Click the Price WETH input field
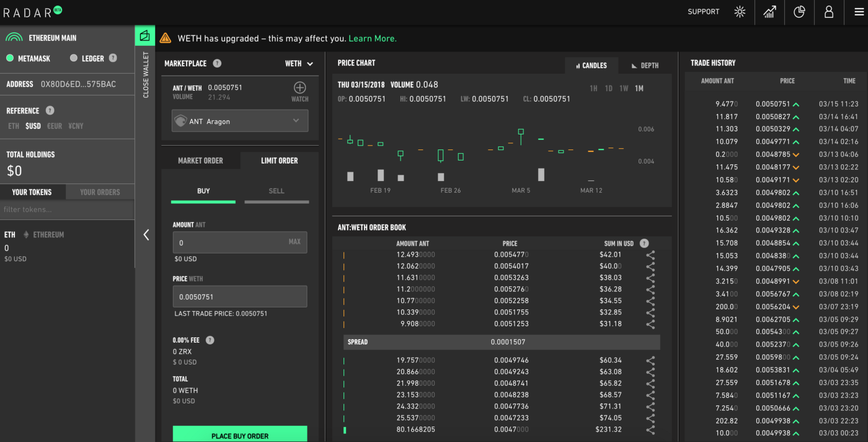868x442 pixels. tap(240, 296)
